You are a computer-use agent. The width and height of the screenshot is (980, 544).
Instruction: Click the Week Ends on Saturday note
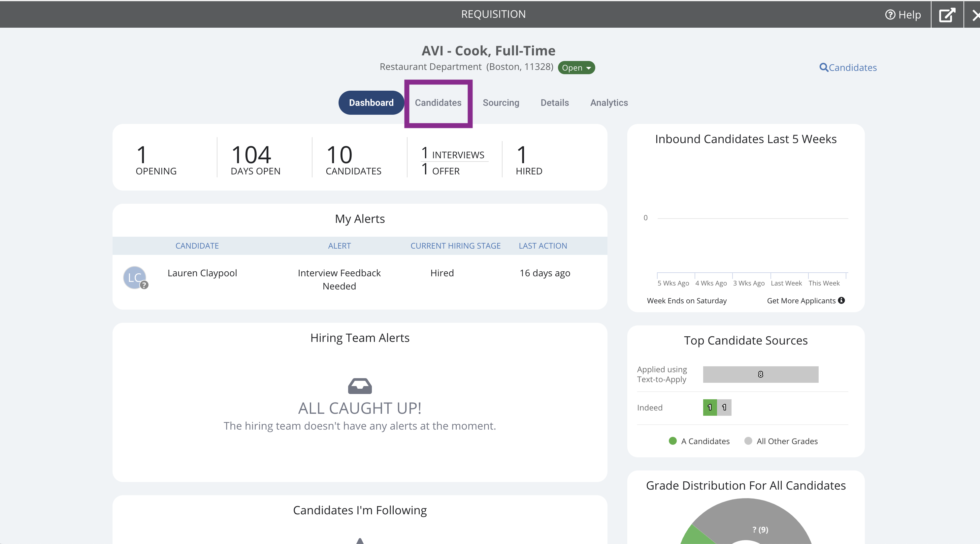click(x=687, y=301)
